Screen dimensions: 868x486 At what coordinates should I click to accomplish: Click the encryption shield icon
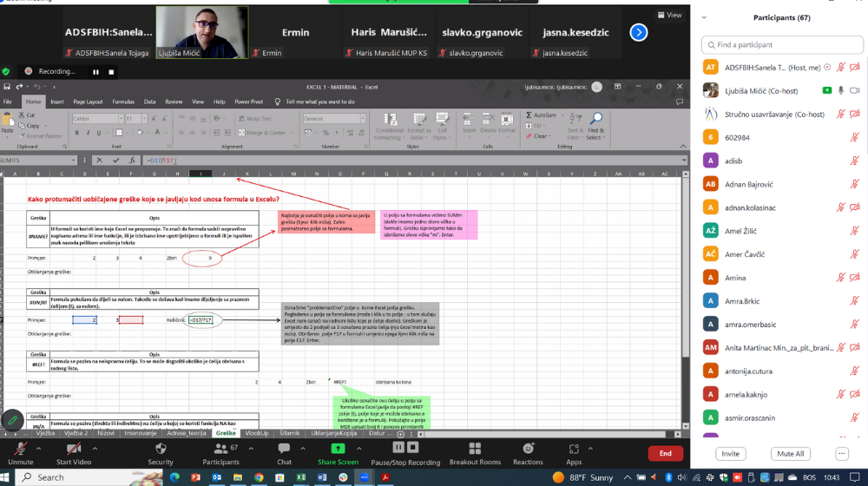pos(6,71)
